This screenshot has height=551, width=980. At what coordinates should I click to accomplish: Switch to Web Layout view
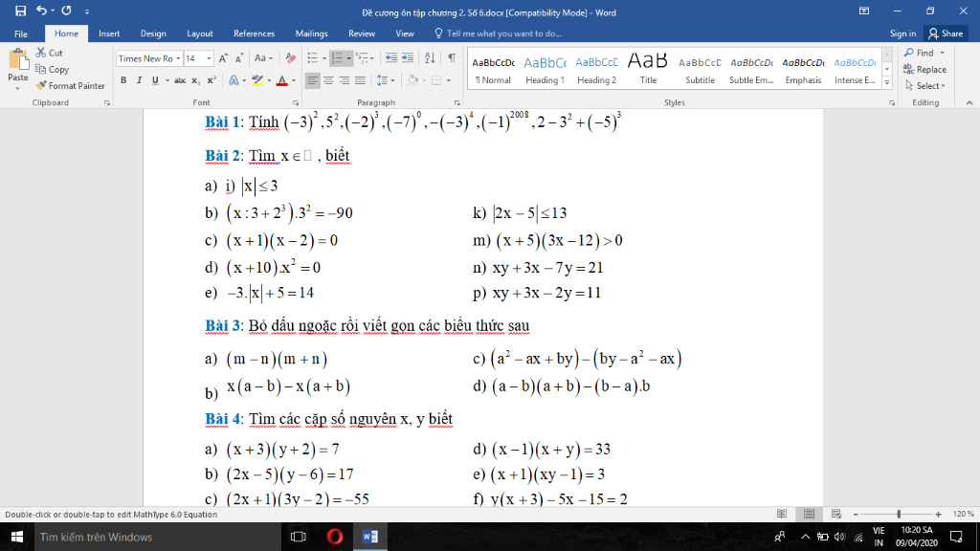pos(836,514)
